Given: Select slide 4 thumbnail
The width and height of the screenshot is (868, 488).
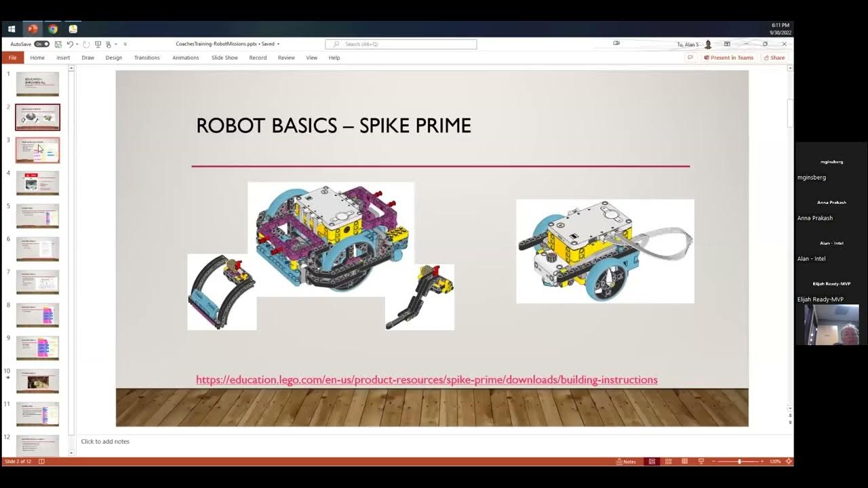Looking at the screenshot, I should tap(37, 183).
